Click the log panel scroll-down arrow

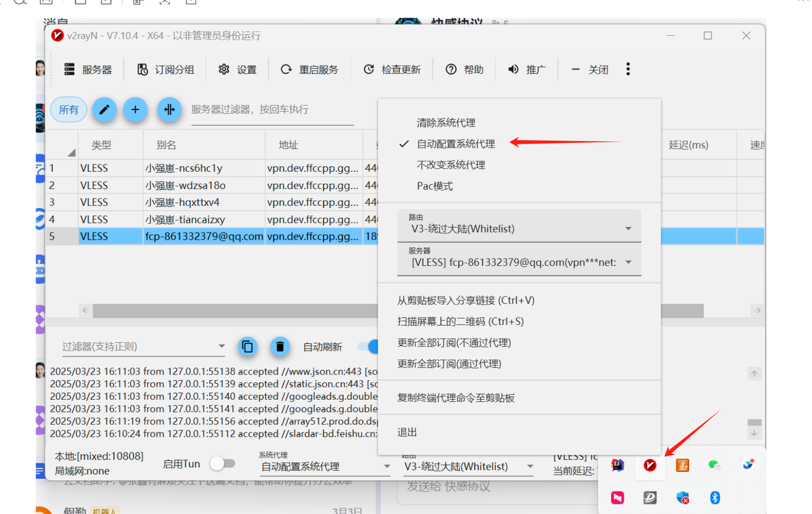(754, 434)
